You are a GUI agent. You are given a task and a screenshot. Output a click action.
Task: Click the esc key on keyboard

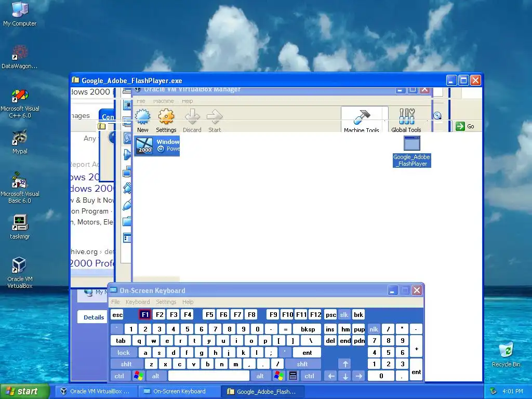point(117,315)
